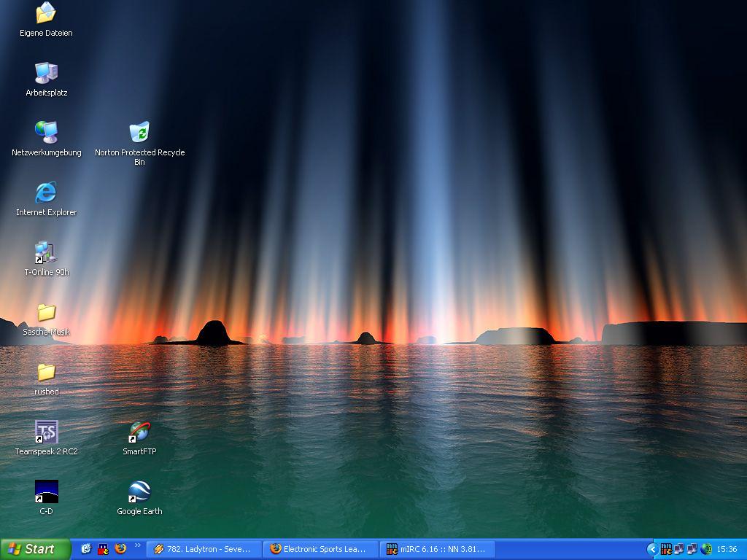Select the Google Earth shortcut
Viewport: 747px width, 560px height.
[x=139, y=491]
